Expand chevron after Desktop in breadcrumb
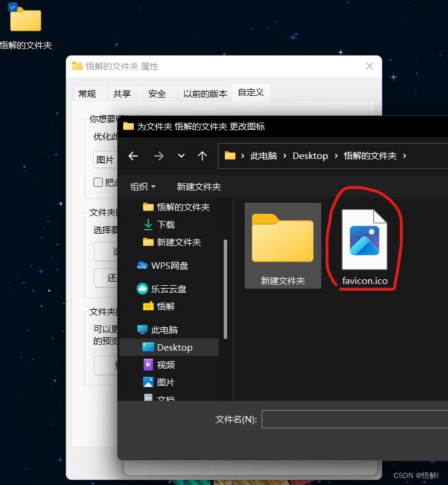448x485 pixels. coord(336,156)
